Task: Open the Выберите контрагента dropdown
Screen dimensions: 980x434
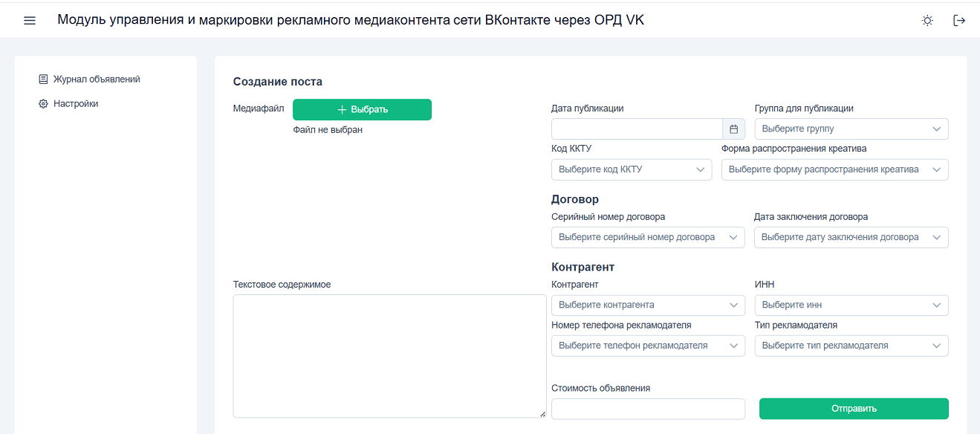Action: pos(647,305)
